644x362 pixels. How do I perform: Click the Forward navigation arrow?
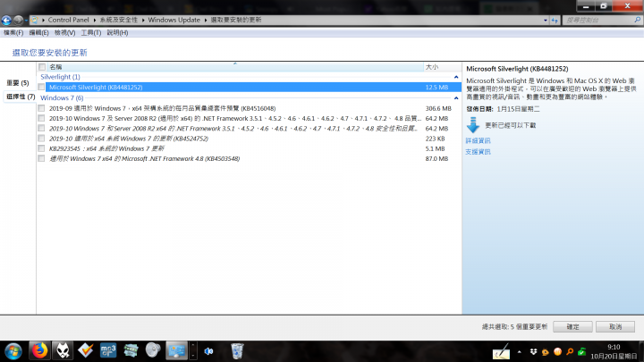[x=18, y=20]
